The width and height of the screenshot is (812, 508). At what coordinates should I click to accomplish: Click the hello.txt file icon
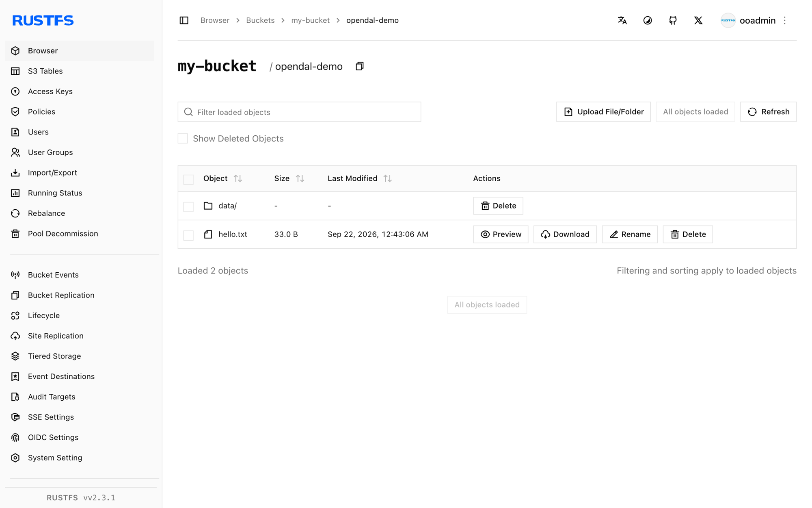[208, 234]
